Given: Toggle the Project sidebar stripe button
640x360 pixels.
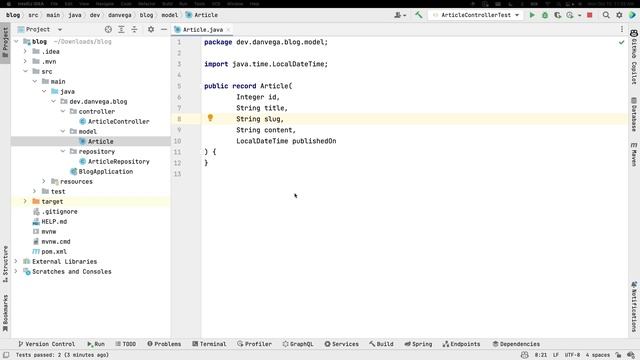Looking at the screenshot, I should (5, 44).
